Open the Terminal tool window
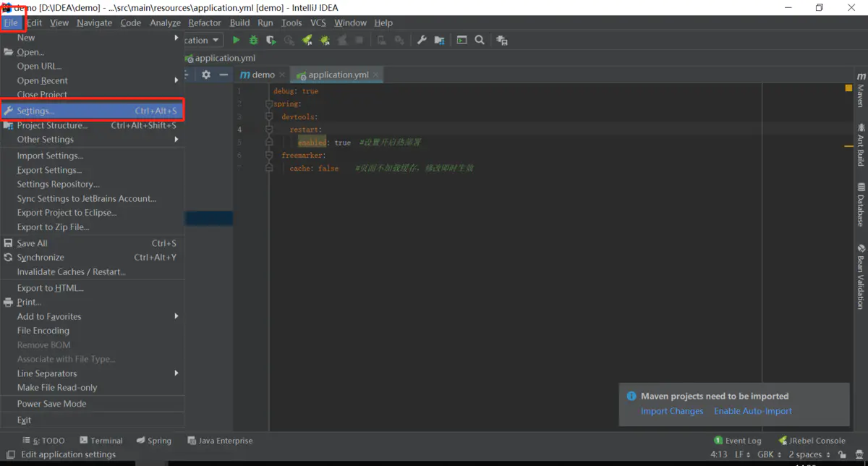The image size is (868, 466). point(101,441)
